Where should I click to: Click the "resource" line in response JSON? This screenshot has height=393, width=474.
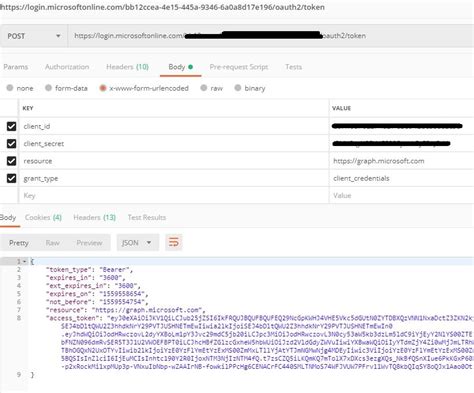126,310
